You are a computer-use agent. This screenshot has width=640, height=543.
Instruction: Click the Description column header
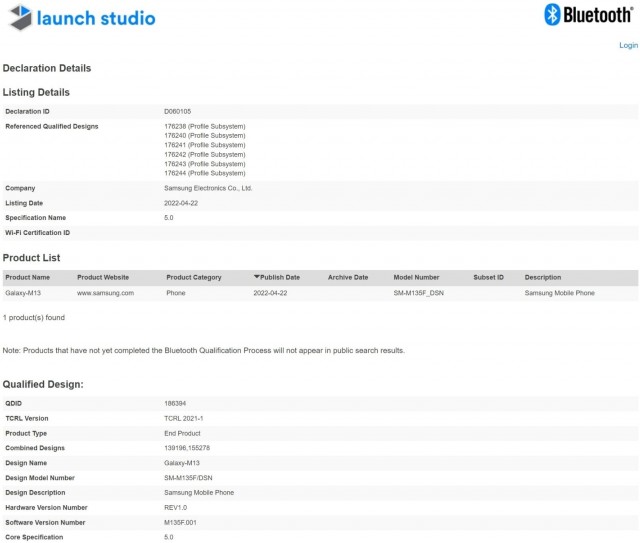click(543, 277)
